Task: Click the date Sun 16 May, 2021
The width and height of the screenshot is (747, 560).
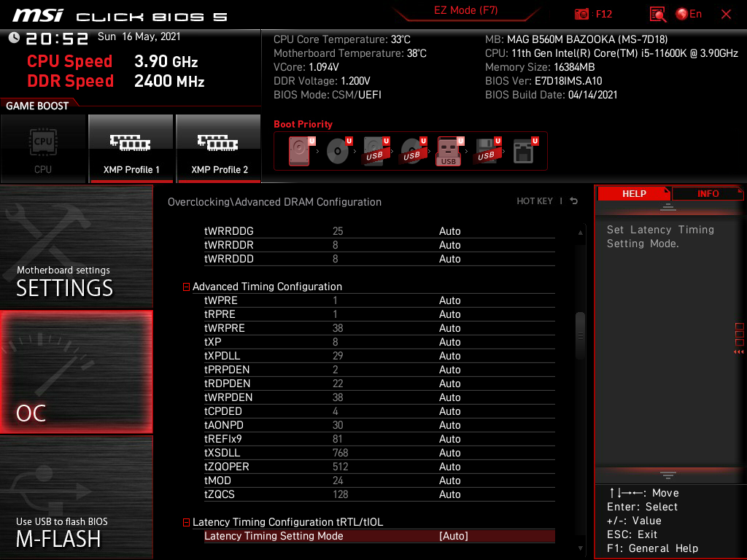Action: click(x=139, y=36)
